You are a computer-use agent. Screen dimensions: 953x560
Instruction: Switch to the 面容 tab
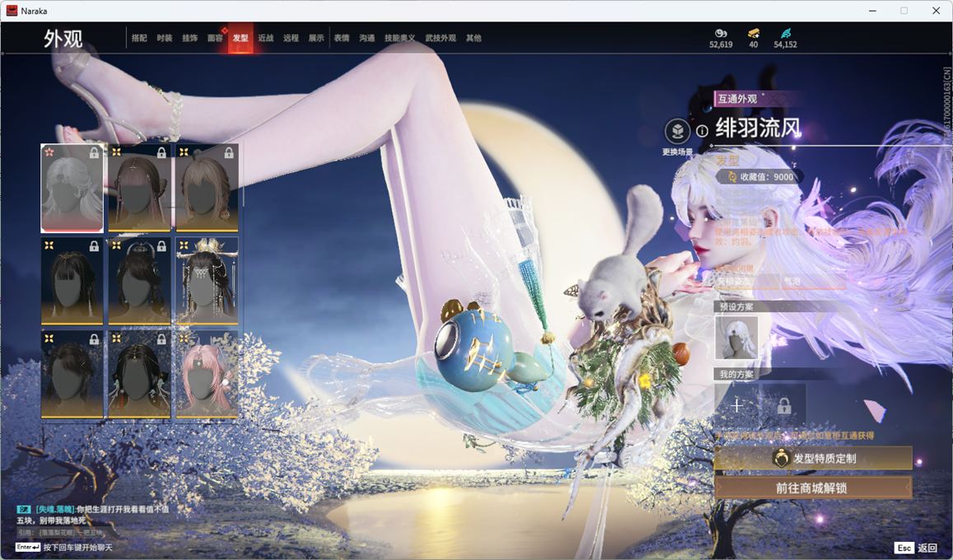[215, 38]
